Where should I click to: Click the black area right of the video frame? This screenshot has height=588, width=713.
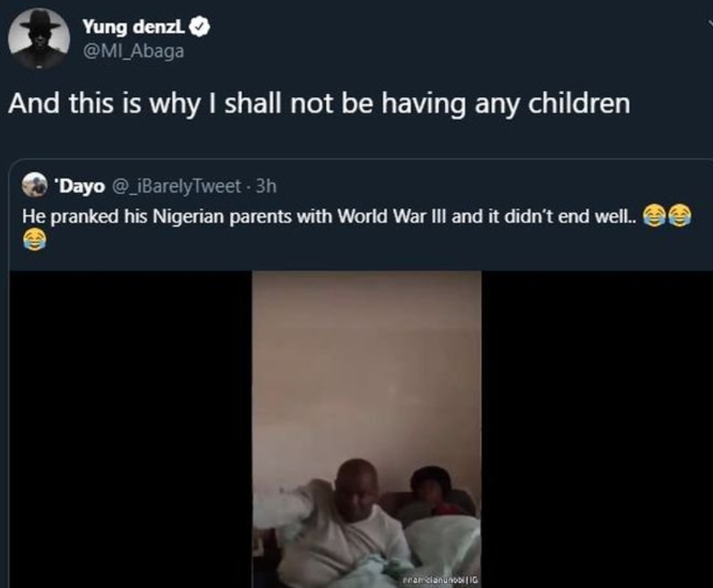coord(597,429)
